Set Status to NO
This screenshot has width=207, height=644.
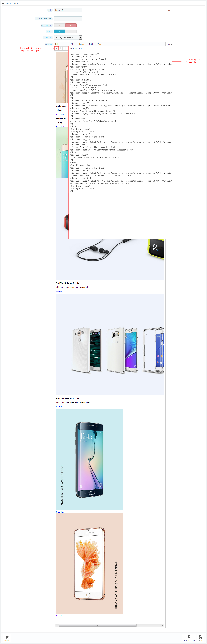[x=71, y=32]
